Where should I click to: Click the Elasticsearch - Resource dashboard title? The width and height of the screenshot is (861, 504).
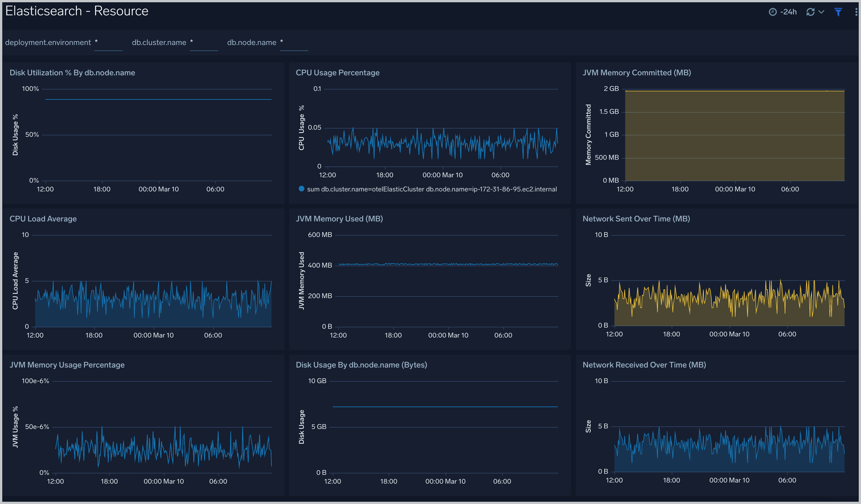(77, 11)
